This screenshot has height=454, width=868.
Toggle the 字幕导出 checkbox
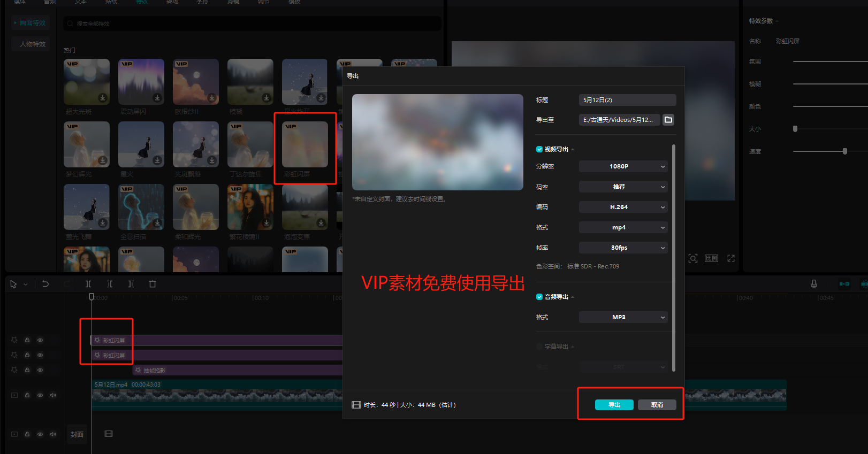pyautogui.click(x=539, y=347)
